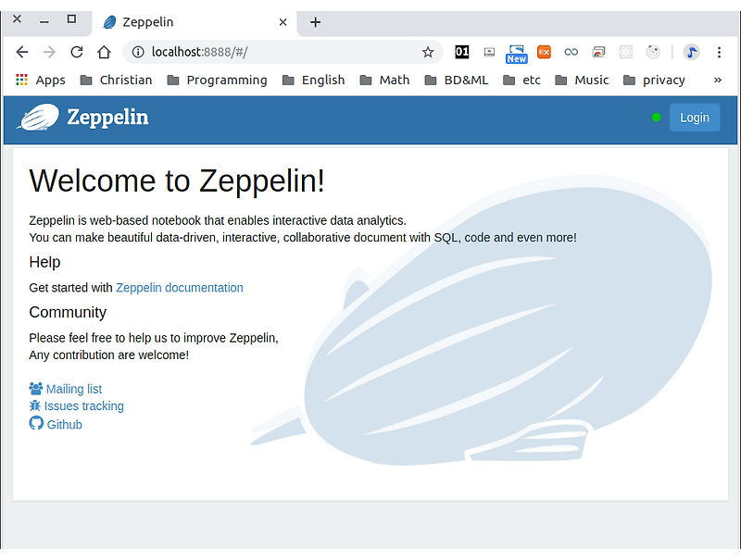Click the Login button
This screenshot has width=741, height=560.
[x=695, y=118]
